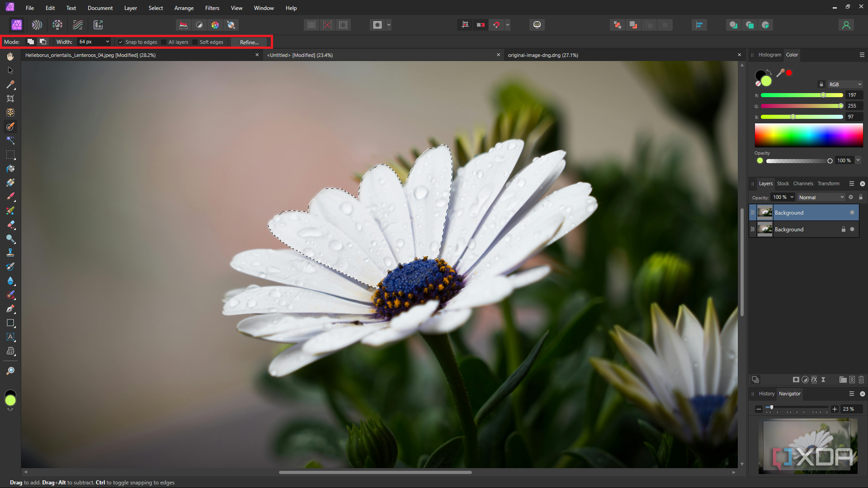Select the Move tool arrow
Viewport: 868px width, 488px height.
click(x=10, y=70)
